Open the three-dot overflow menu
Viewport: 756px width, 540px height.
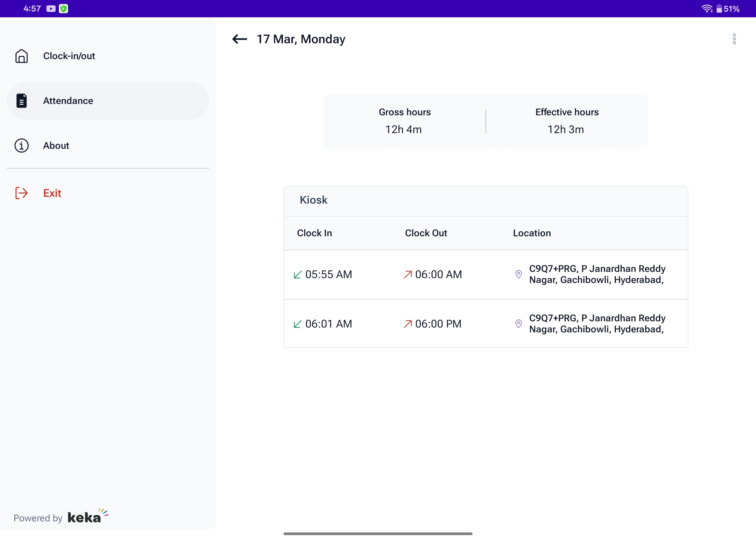[x=734, y=39]
